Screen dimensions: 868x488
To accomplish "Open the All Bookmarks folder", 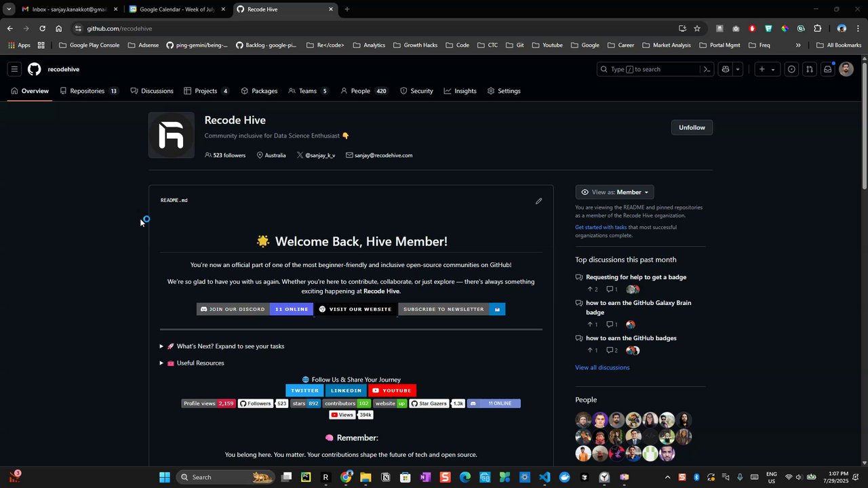I will click(x=839, y=45).
